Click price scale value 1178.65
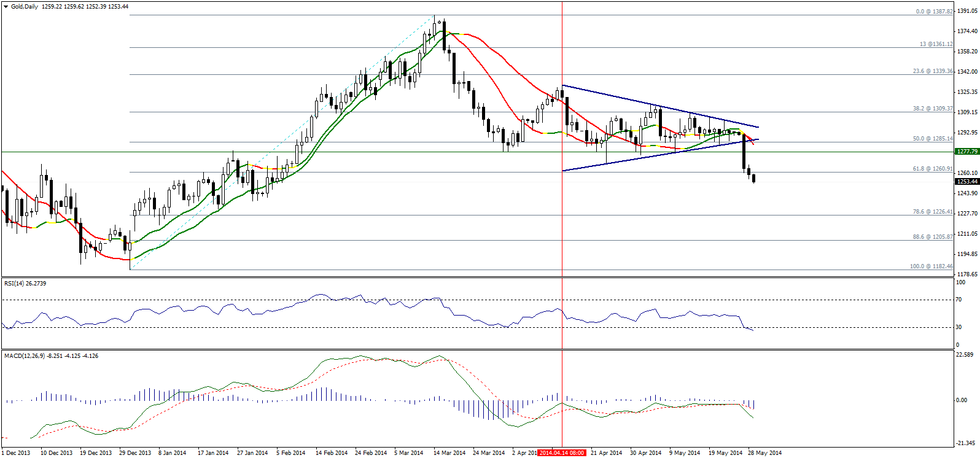Image resolution: width=980 pixels, height=458 pixels. click(x=967, y=274)
